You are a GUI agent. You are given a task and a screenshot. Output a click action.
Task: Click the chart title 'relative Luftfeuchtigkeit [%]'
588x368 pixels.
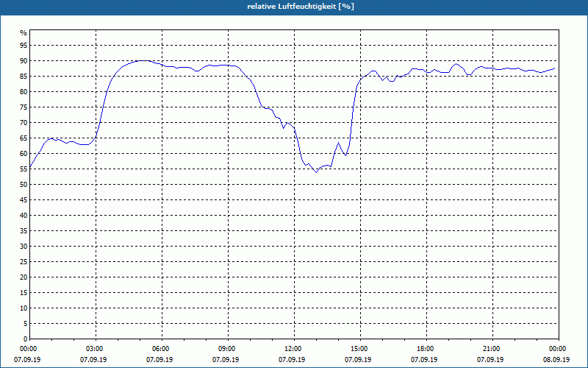[x=301, y=7]
